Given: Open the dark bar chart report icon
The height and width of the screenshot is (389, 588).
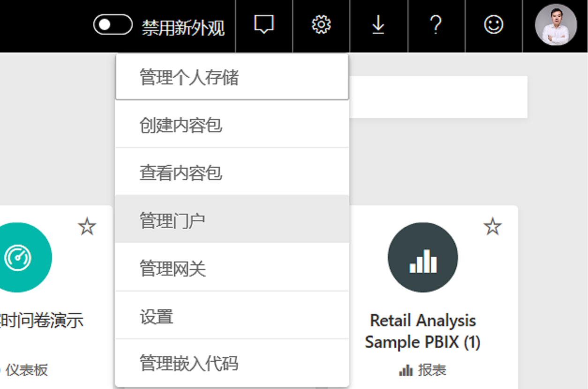Looking at the screenshot, I should (422, 257).
